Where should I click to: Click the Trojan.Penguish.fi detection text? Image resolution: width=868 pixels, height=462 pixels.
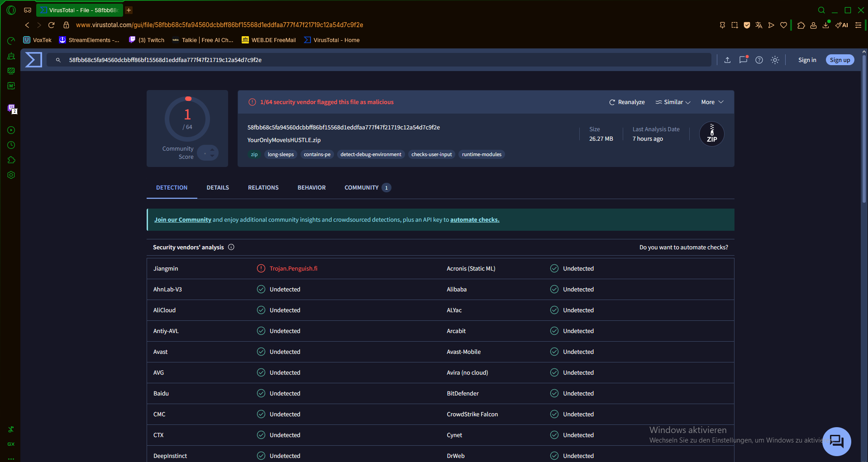pyautogui.click(x=293, y=269)
